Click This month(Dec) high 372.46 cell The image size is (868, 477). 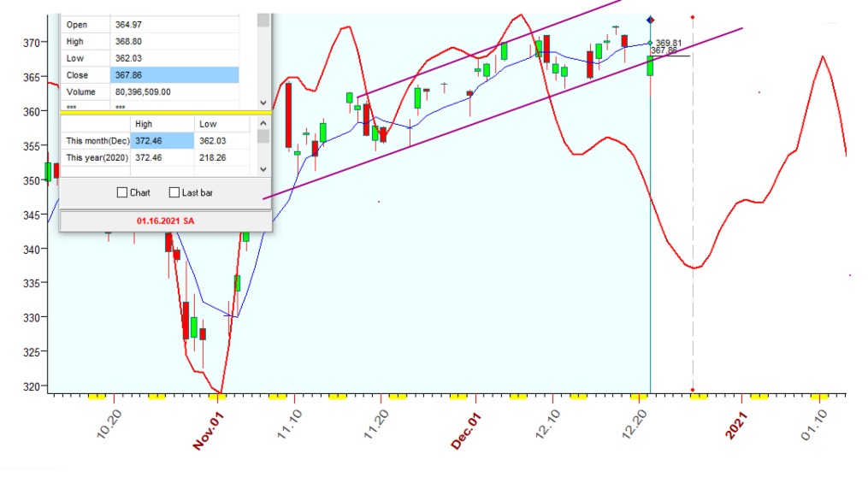[x=162, y=140]
